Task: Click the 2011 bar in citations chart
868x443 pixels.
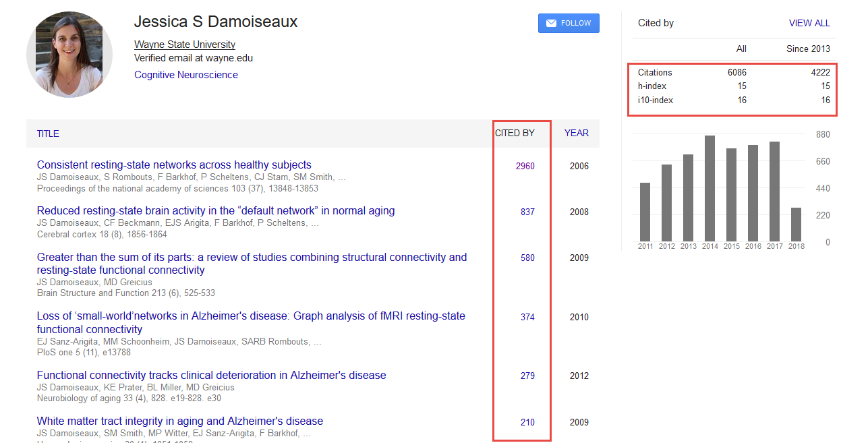Action: pyautogui.click(x=645, y=212)
